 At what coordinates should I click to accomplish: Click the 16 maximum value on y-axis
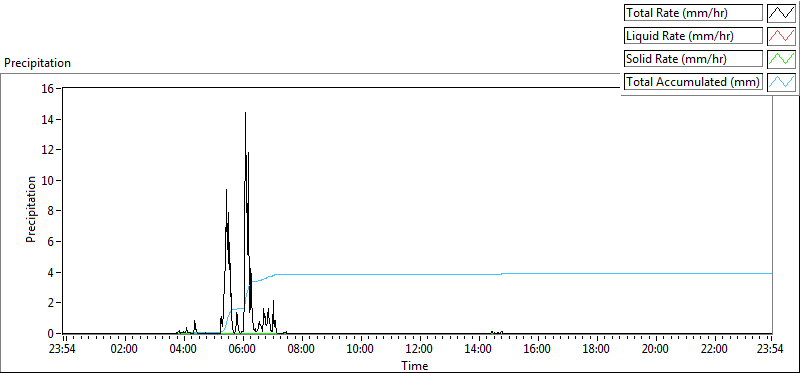click(47, 88)
